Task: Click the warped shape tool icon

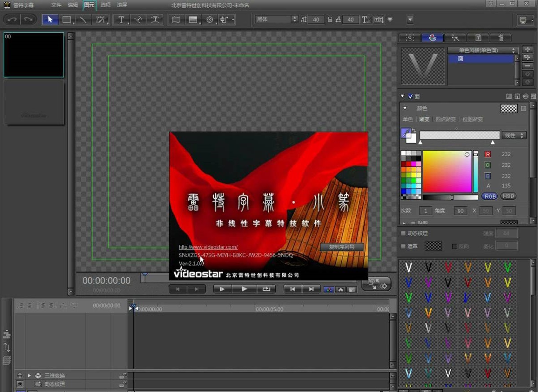Action: point(176,20)
